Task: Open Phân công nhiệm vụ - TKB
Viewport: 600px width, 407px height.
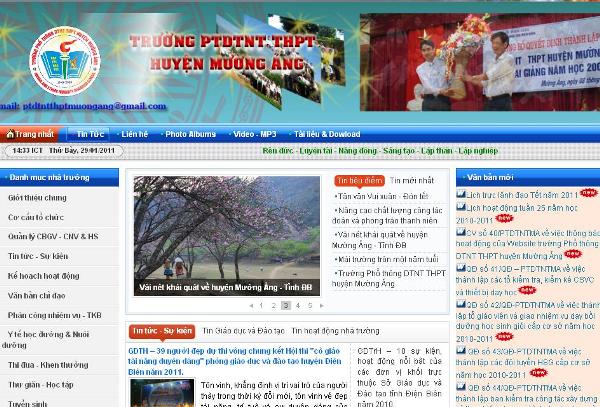Action: (x=55, y=315)
